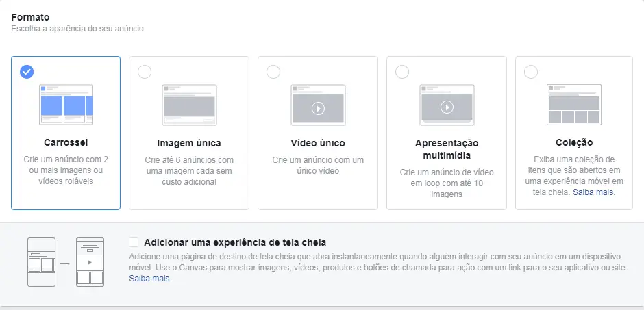Click the Carrossel title text
Viewport: 644px width, 310px height.
[x=66, y=143]
